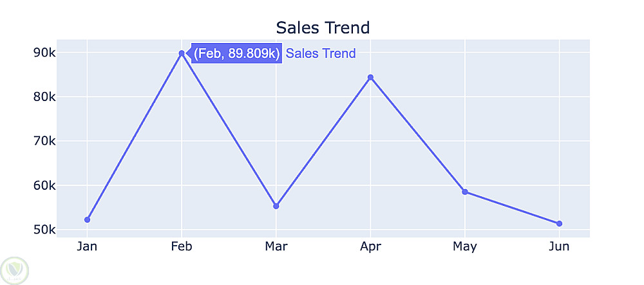
Task: Select the Jun x-axis tick label
Action: [559, 246]
